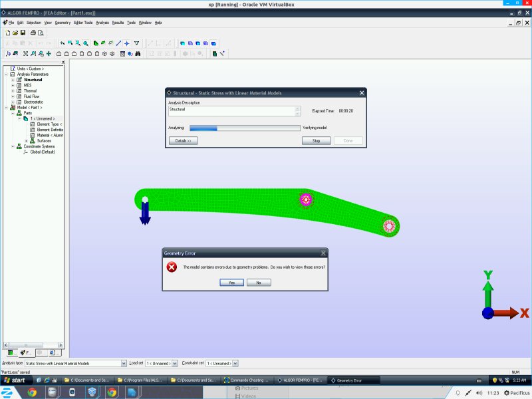Click the Analyzing progress bar

[x=245, y=128]
